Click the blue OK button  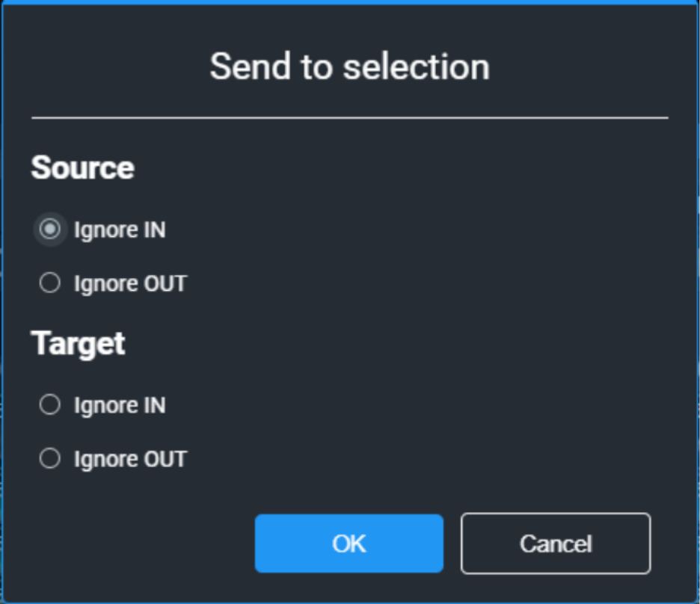(x=349, y=543)
